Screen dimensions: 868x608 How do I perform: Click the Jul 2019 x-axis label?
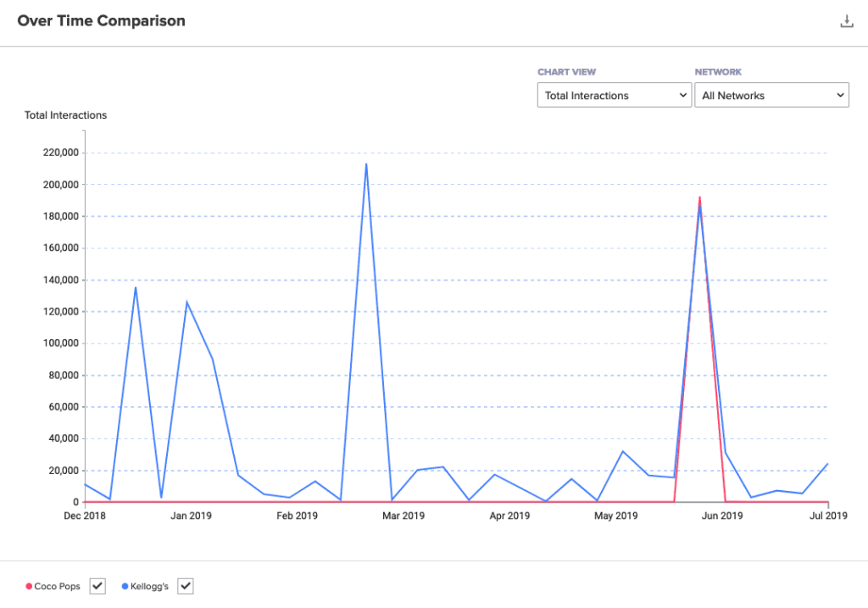pos(827,516)
